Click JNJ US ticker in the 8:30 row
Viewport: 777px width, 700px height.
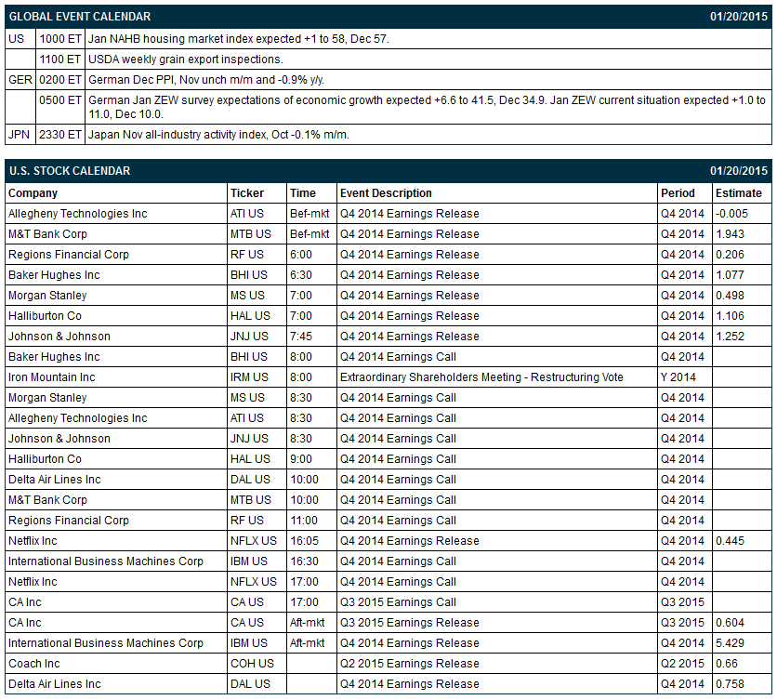[x=249, y=439]
